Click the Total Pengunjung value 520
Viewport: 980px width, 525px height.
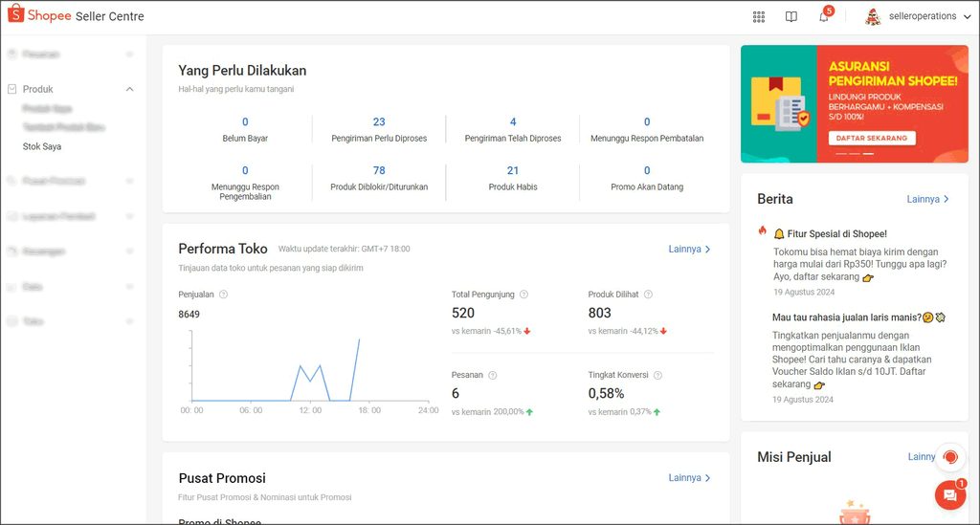click(x=463, y=313)
